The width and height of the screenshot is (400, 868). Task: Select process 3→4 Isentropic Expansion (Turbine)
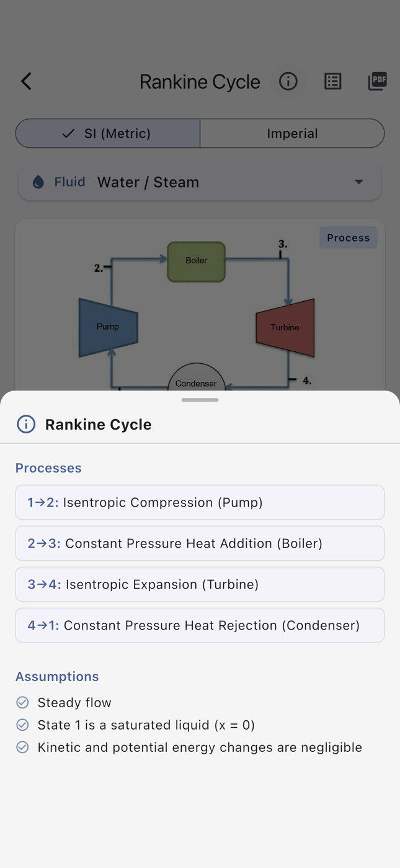pyautogui.click(x=200, y=584)
